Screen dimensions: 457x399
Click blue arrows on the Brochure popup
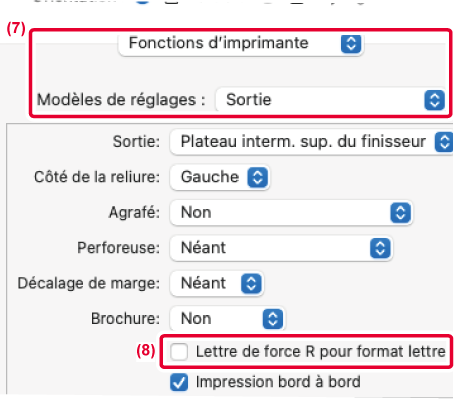[x=273, y=319]
